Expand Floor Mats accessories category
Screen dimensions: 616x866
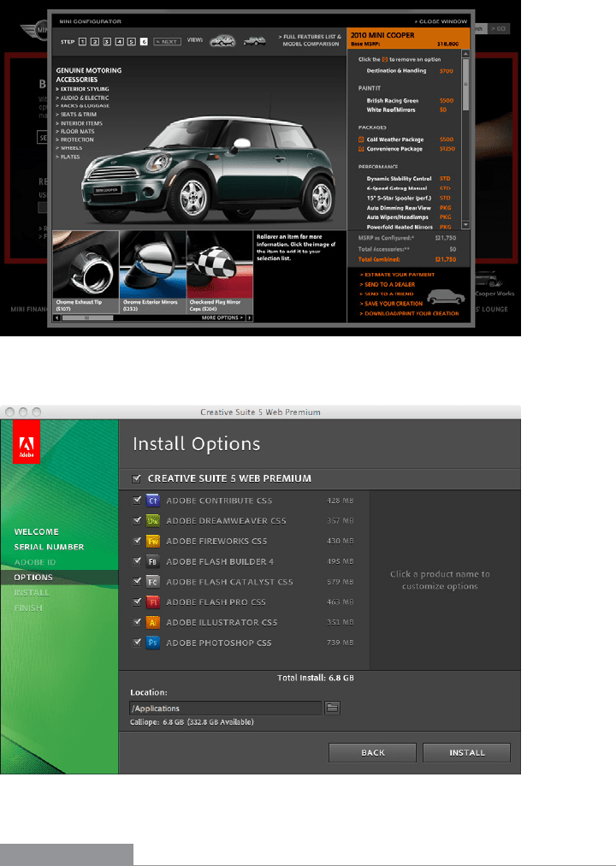(75, 132)
